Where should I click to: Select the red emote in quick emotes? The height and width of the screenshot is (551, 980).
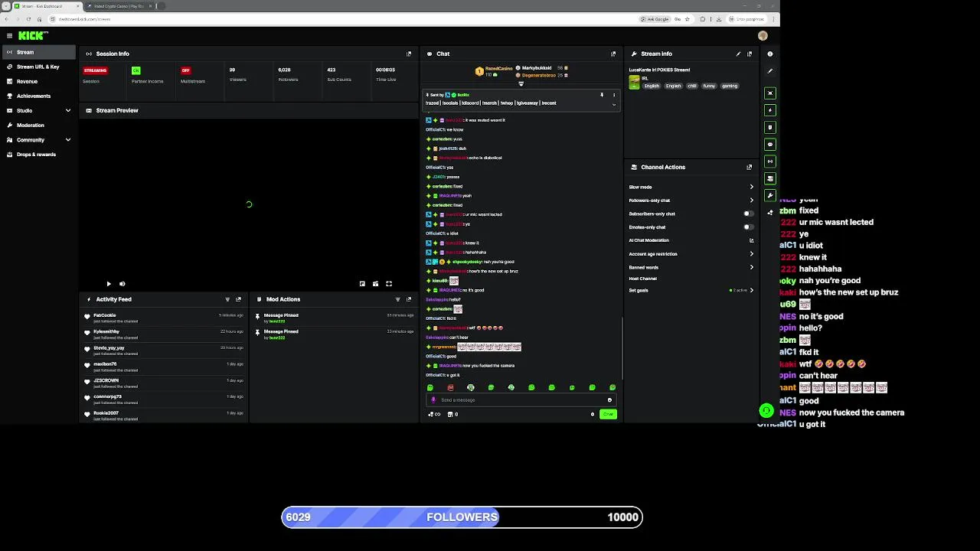point(450,387)
